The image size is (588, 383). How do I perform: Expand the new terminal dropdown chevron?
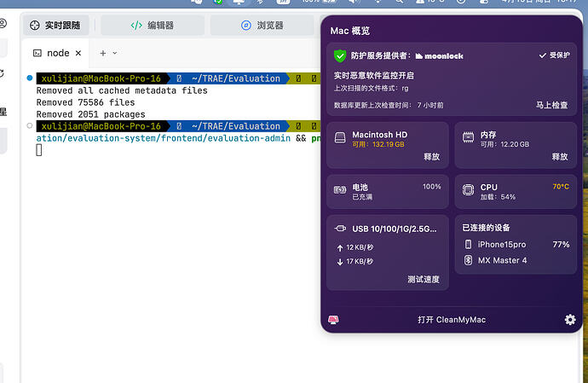[x=115, y=54]
